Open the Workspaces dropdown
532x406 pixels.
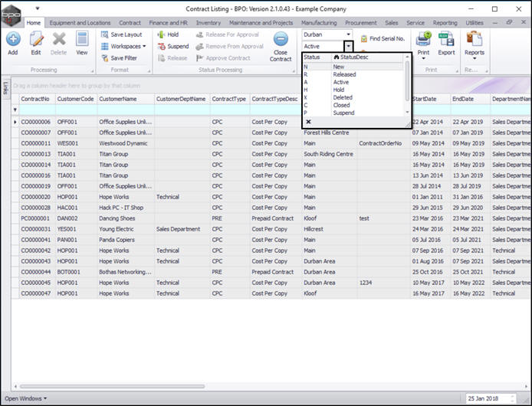tap(123, 46)
